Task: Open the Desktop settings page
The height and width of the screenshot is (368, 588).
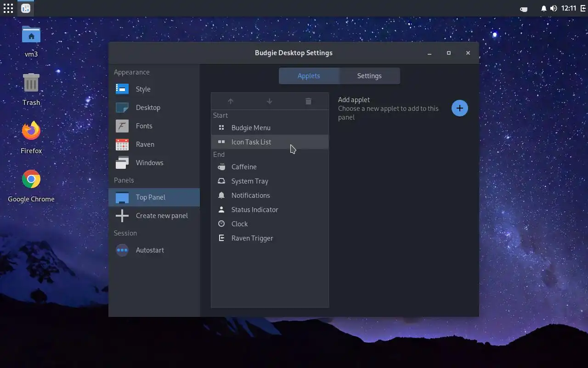Action: [154, 108]
